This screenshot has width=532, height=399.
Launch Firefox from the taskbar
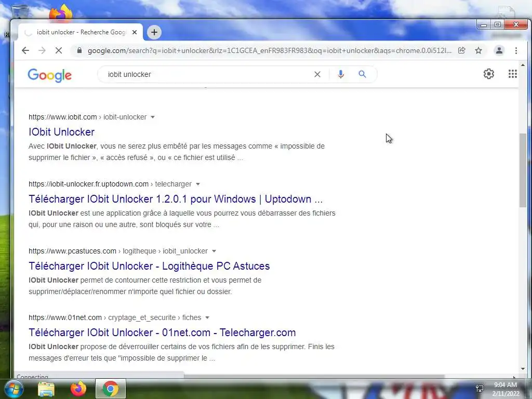coord(78,389)
